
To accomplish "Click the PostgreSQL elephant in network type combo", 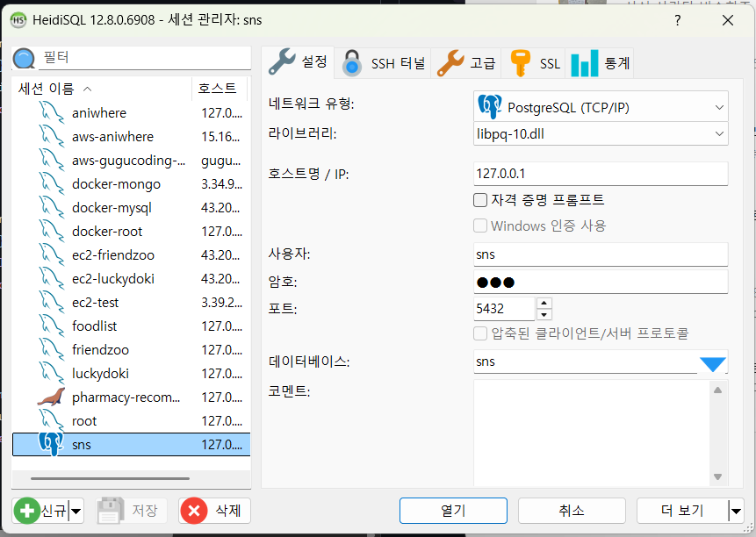I will [x=489, y=107].
